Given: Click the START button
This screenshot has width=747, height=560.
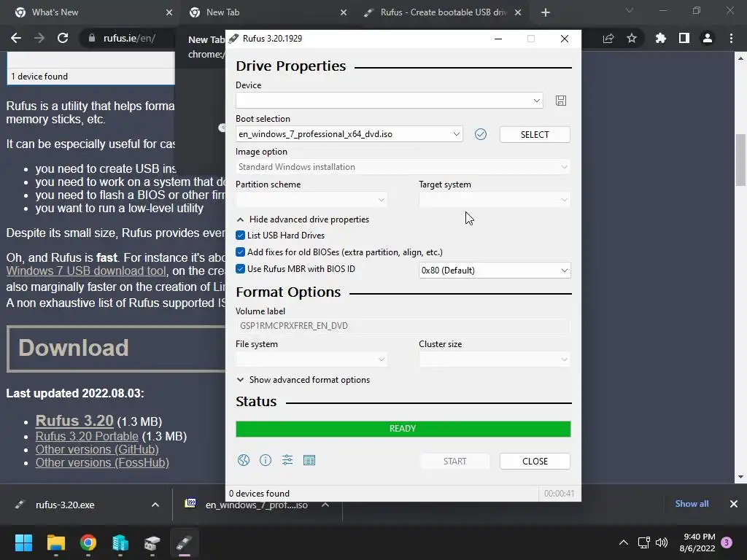Looking at the screenshot, I should coord(454,461).
